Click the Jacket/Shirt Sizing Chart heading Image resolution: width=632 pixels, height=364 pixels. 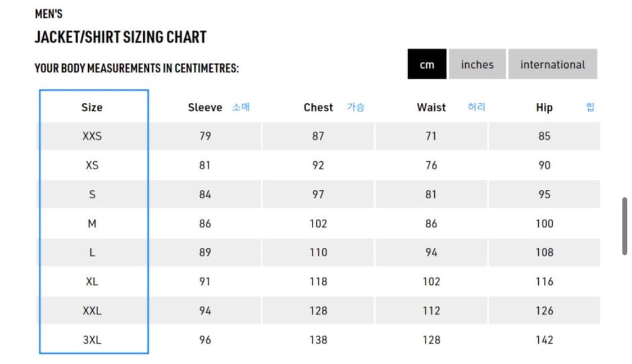click(120, 37)
